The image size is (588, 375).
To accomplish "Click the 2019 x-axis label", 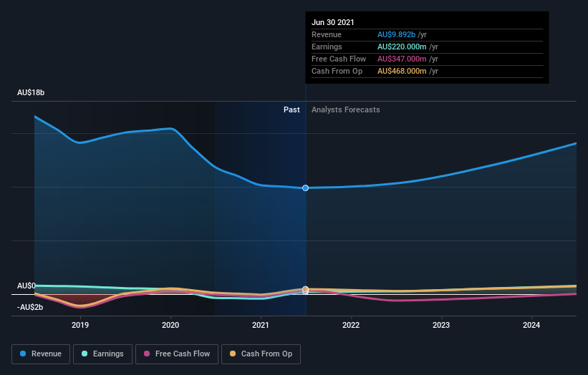I will [80, 325].
